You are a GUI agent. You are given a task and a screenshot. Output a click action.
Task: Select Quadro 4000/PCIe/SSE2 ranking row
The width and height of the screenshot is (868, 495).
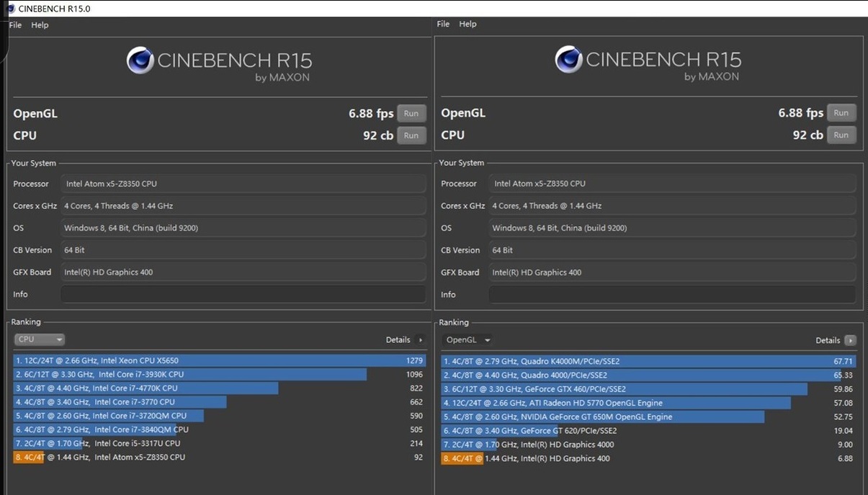point(648,375)
